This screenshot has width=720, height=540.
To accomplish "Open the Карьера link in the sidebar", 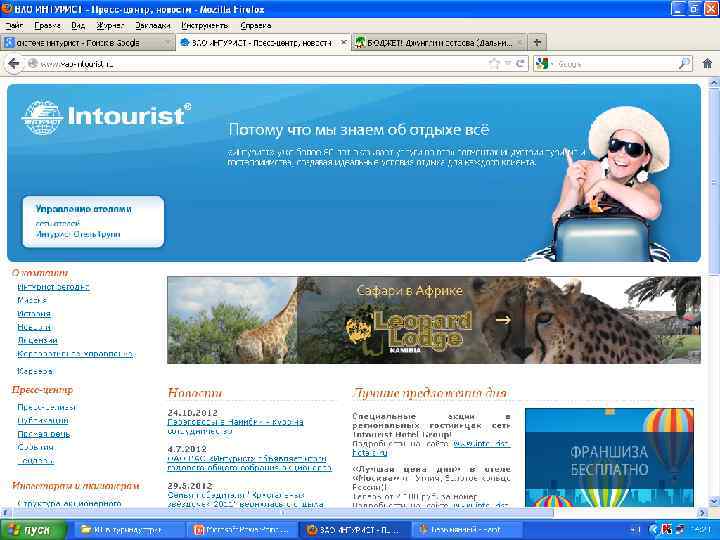I will point(35,371).
